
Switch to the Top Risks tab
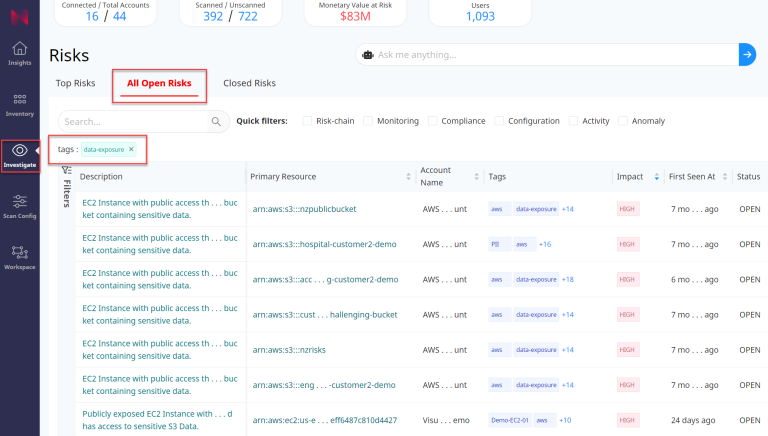(x=75, y=83)
